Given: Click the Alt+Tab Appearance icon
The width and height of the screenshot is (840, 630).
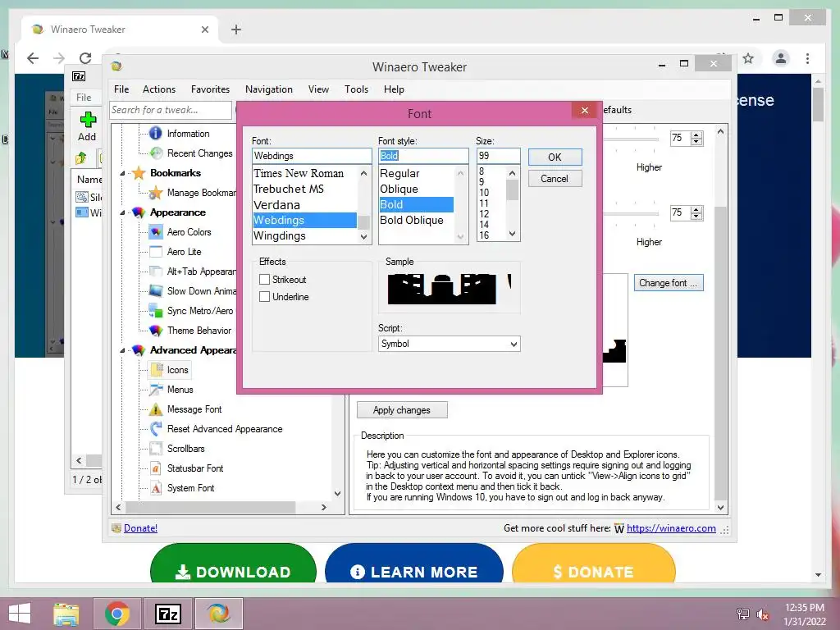Looking at the screenshot, I should pyautogui.click(x=156, y=271).
